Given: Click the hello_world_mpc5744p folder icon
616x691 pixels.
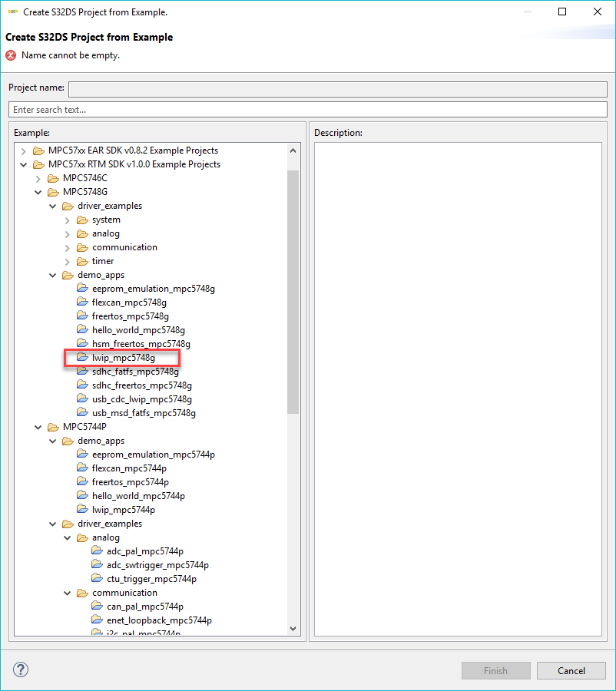Looking at the screenshot, I should pos(82,495).
